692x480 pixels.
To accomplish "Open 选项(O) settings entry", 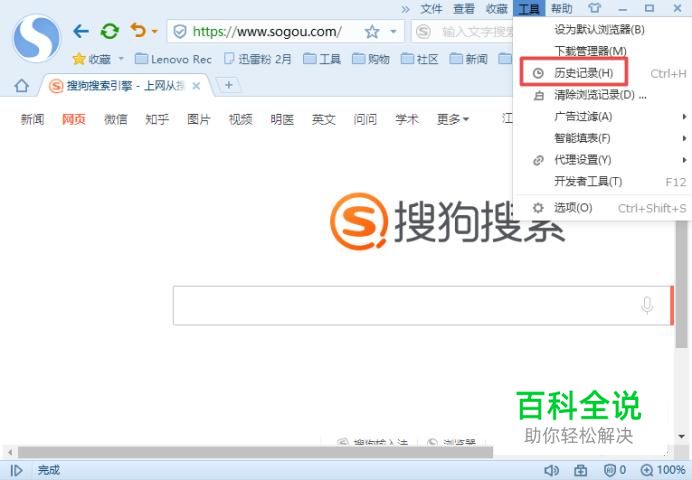I will (x=601, y=208).
